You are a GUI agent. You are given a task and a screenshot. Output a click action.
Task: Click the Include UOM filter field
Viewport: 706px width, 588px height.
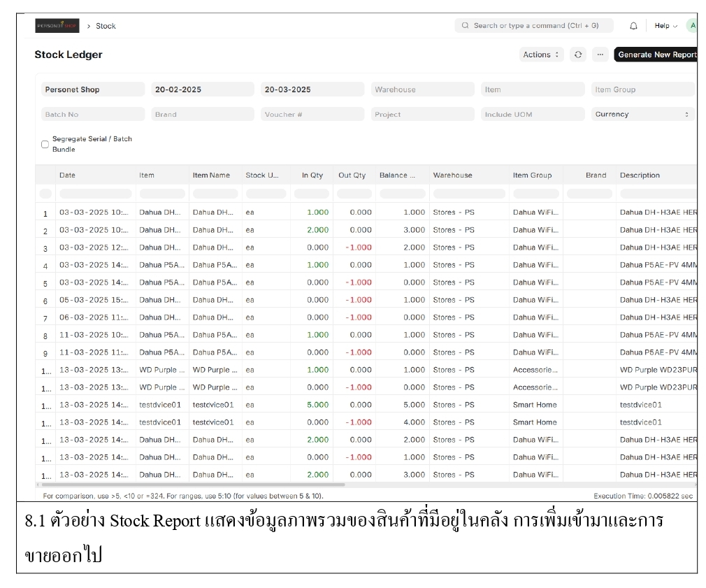point(533,115)
